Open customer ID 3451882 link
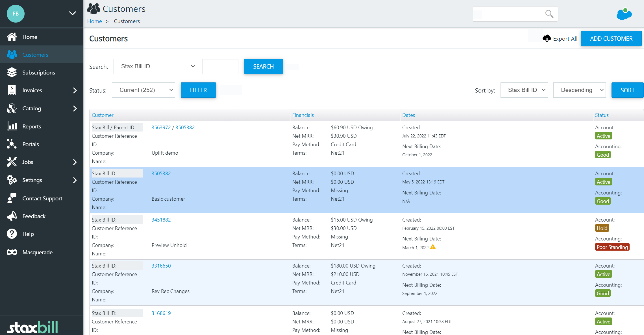This screenshot has height=335, width=644. coord(161,220)
